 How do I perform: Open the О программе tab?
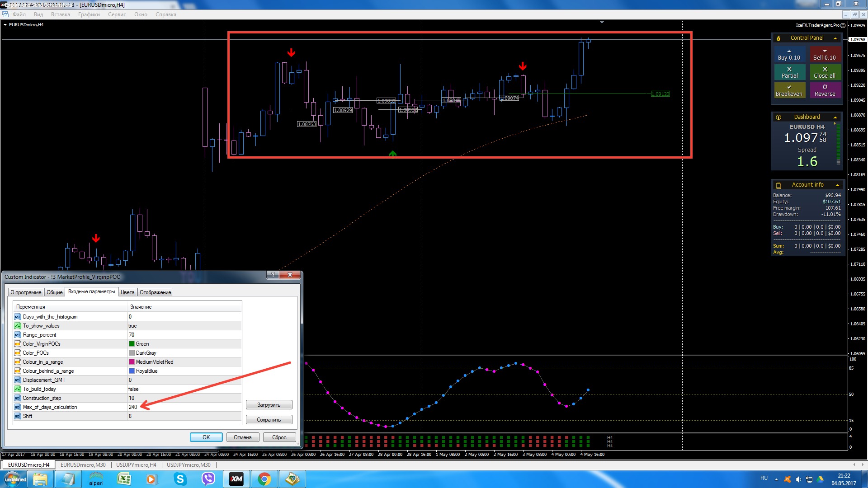(x=26, y=292)
